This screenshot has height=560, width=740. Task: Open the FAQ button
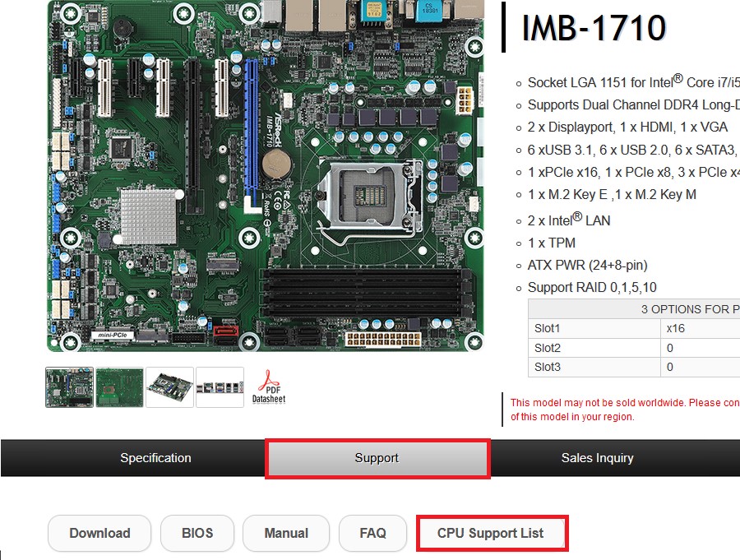pyautogui.click(x=372, y=533)
